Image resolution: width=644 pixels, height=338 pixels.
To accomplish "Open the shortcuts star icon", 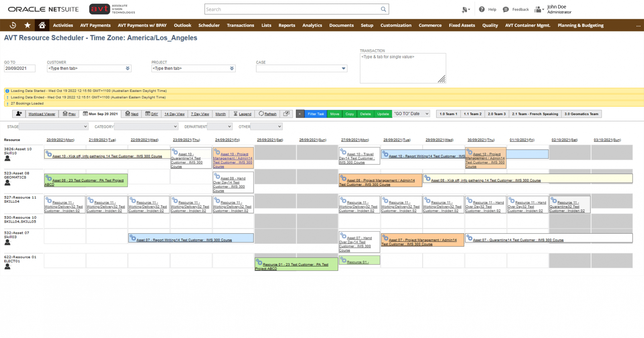I will click(27, 25).
